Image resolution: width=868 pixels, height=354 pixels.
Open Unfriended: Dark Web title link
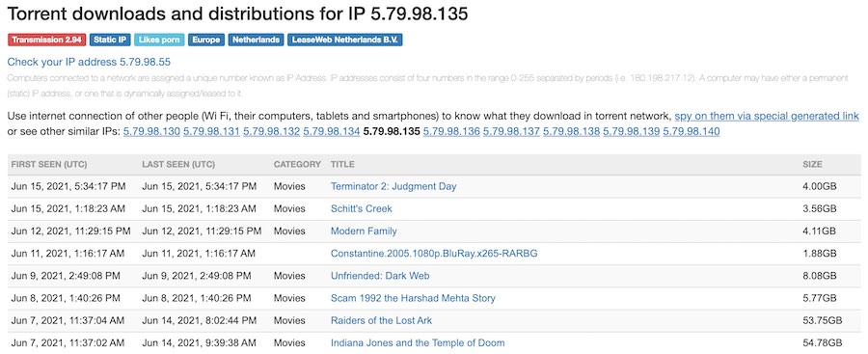coord(380,276)
